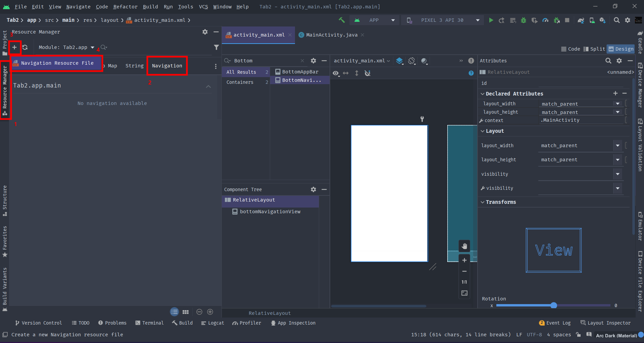Refresh resources in Resource Manager
Screen dimensions: 644x343
pyautogui.click(x=25, y=47)
